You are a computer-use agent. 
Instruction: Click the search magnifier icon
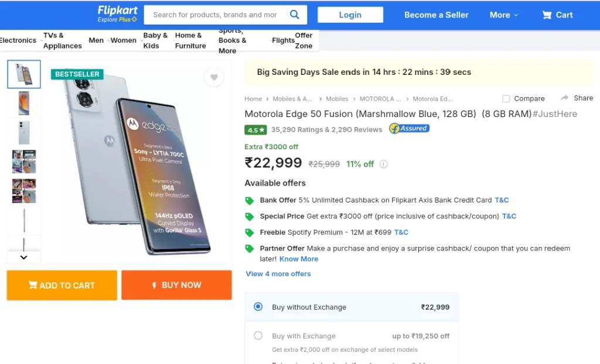point(294,15)
